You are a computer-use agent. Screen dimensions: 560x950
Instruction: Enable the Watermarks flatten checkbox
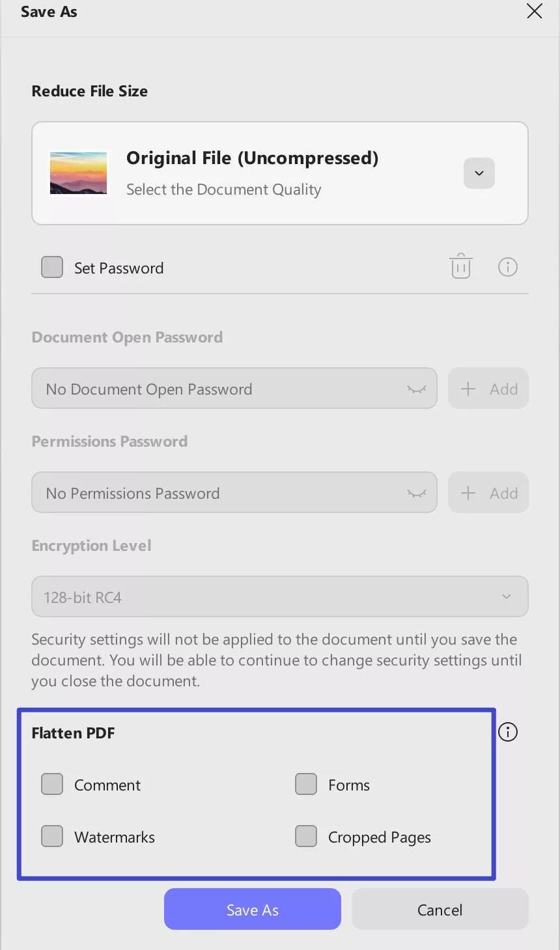[x=52, y=836]
